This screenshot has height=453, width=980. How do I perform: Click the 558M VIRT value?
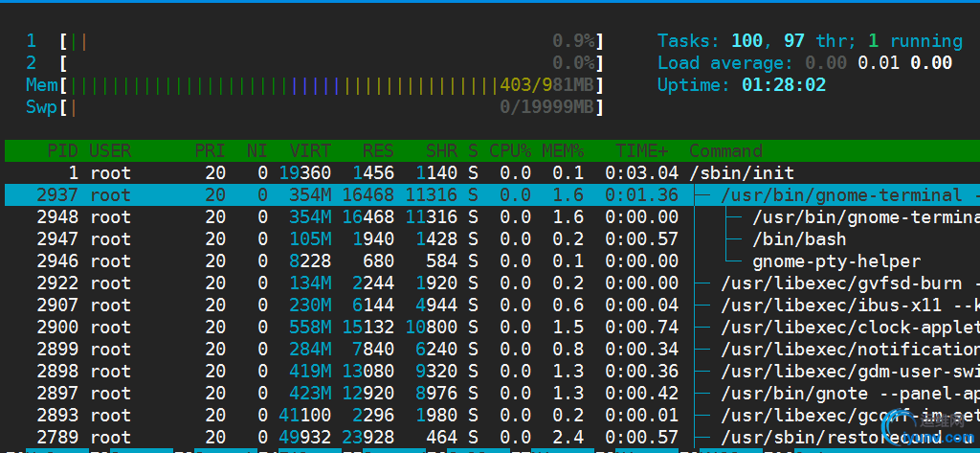pyautogui.click(x=310, y=328)
